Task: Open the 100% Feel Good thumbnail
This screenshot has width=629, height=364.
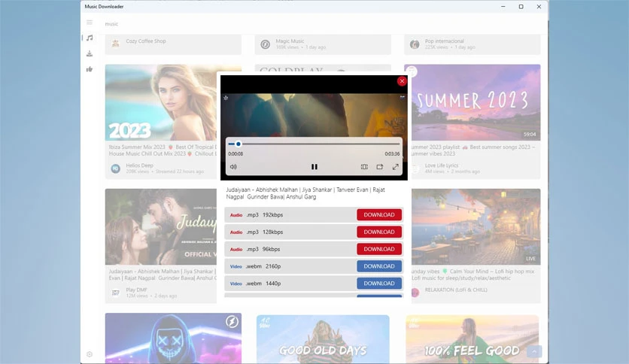Action: point(473,339)
